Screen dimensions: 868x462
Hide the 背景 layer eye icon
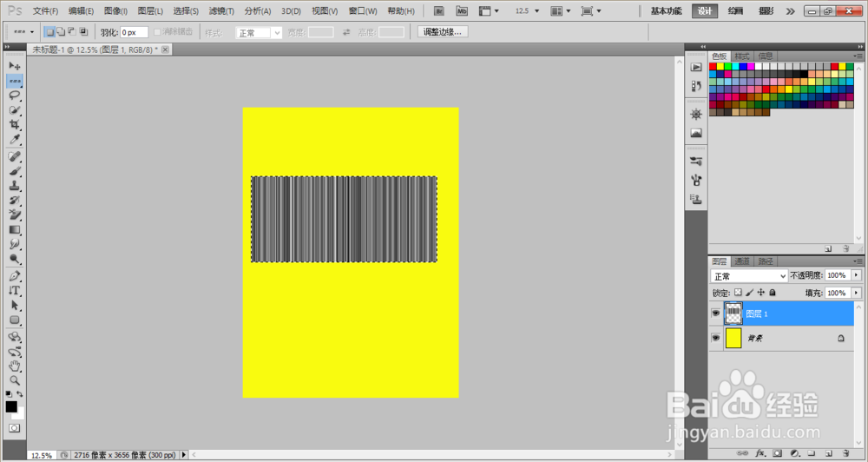[716, 338]
